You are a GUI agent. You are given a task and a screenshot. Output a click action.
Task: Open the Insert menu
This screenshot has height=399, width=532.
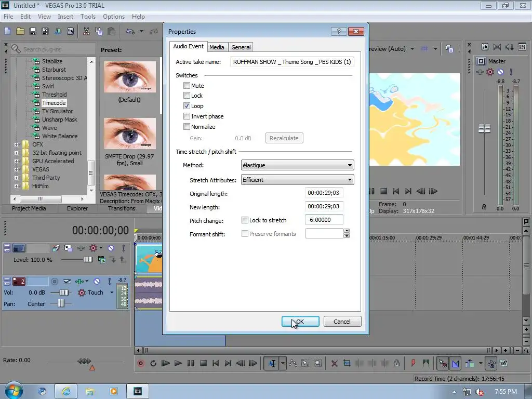click(x=65, y=16)
